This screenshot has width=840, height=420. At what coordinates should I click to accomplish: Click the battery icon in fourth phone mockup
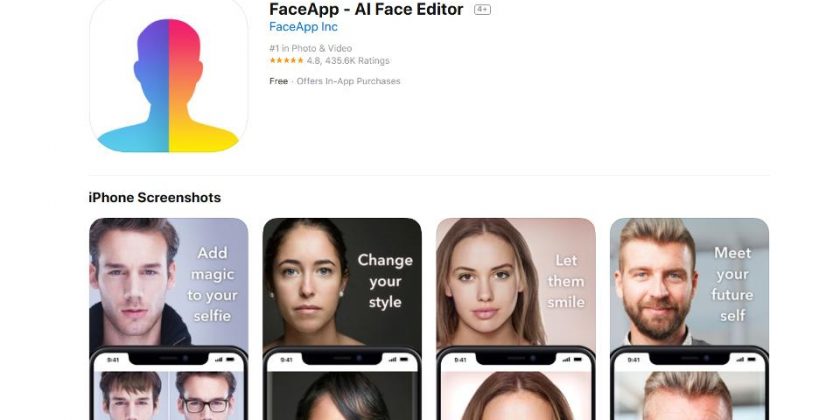(751, 359)
